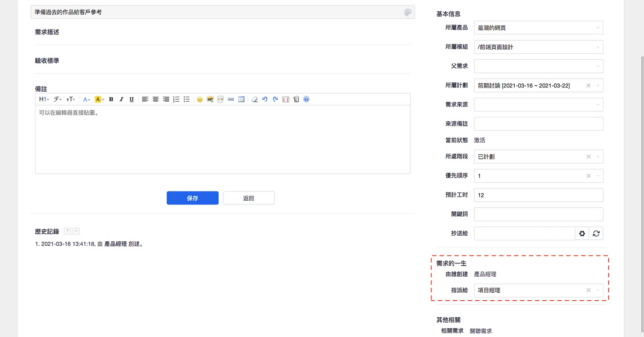Click the 關聯需求 link
Image resolution: width=644 pixels, height=337 pixels.
tap(481, 331)
